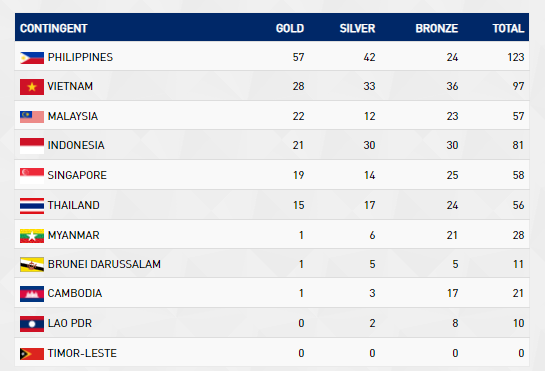The height and width of the screenshot is (371, 546).
Task: Click the Brunei Darussalam flag icon
Action: tap(32, 265)
